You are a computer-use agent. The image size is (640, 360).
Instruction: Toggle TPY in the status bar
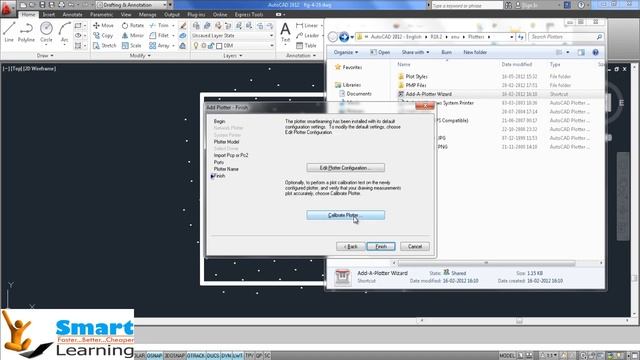[x=249, y=356]
